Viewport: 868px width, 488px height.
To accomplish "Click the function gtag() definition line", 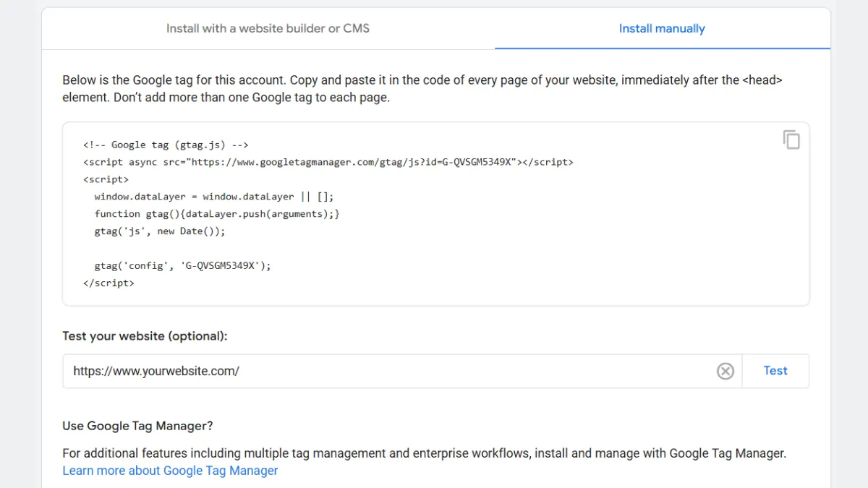I will pyautogui.click(x=216, y=214).
